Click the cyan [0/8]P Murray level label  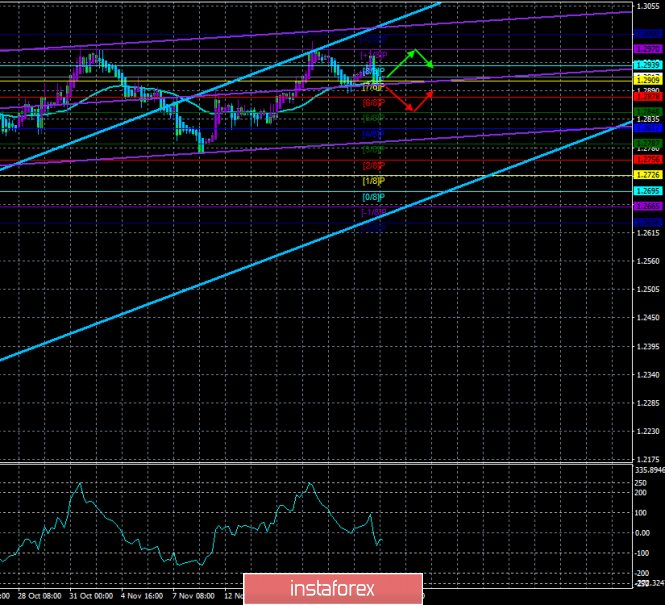[373, 196]
